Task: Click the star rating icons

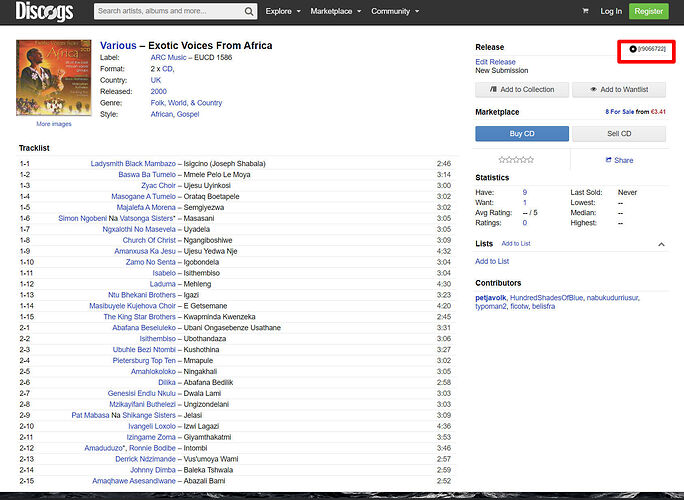Action: 516,160
